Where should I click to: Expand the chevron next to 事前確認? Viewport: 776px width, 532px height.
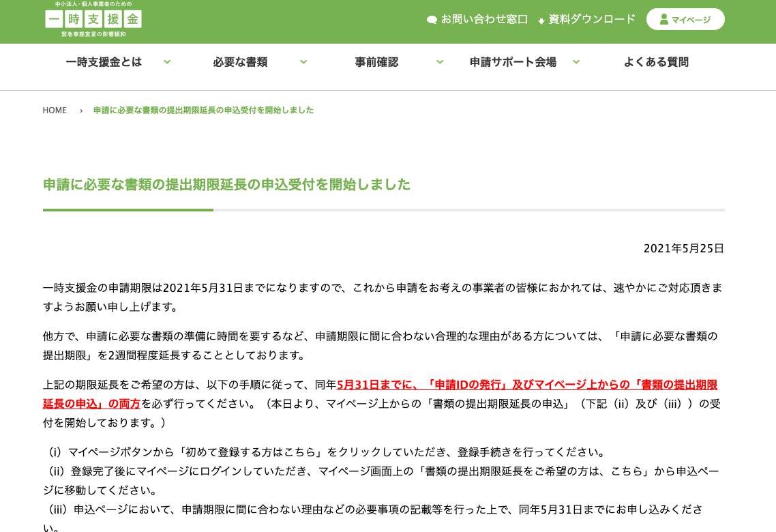point(440,62)
